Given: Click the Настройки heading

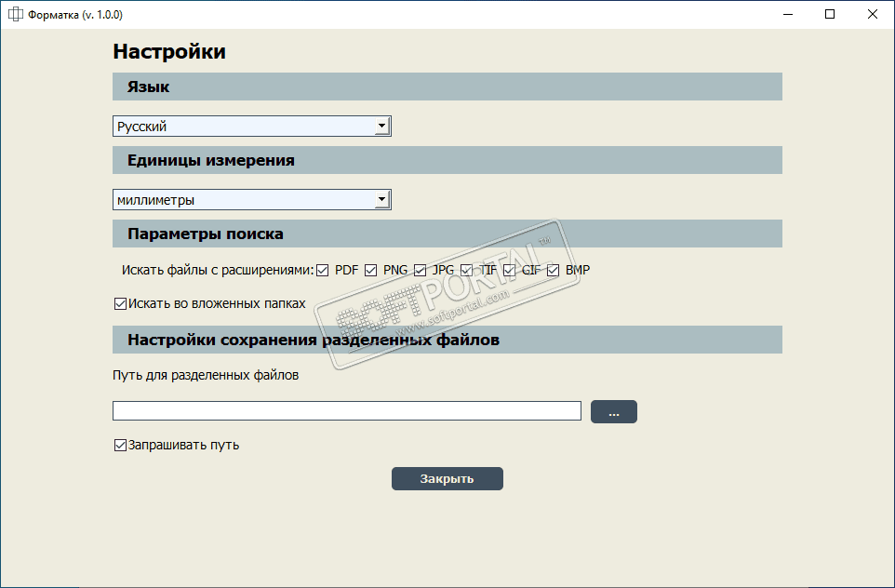Looking at the screenshot, I should click(x=169, y=51).
